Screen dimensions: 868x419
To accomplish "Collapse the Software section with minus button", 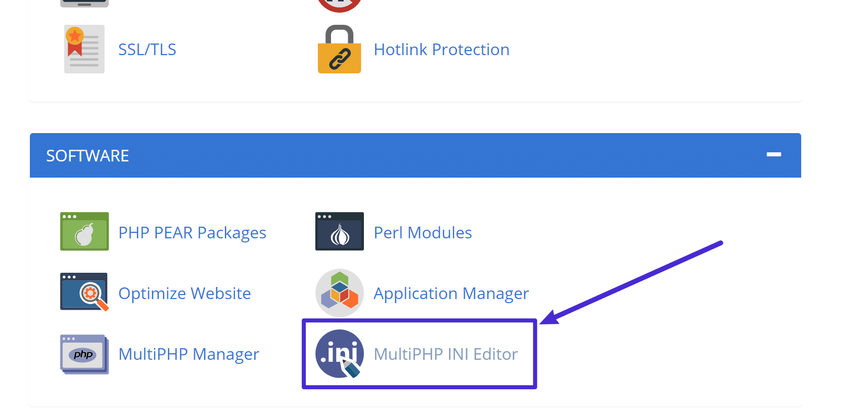I will (773, 155).
